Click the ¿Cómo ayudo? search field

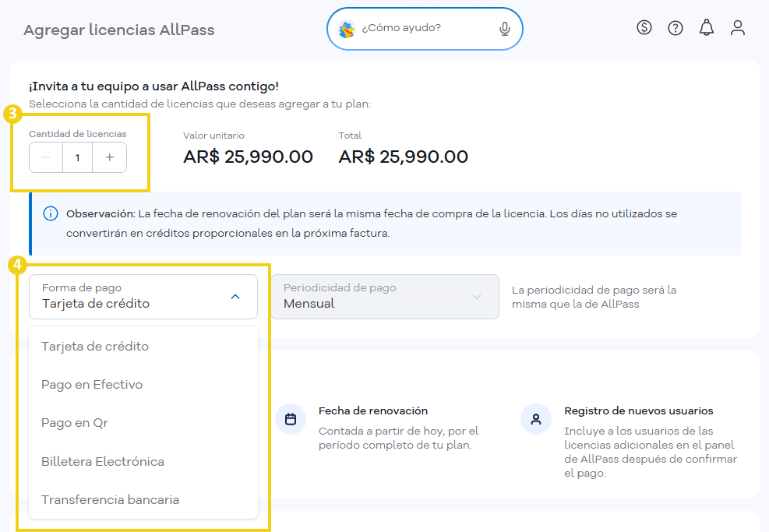(x=425, y=29)
